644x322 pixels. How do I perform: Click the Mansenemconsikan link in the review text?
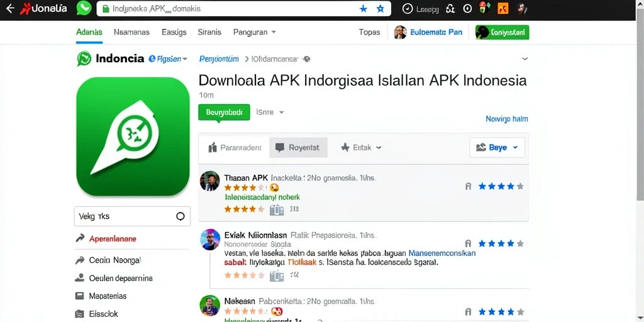[442, 253]
